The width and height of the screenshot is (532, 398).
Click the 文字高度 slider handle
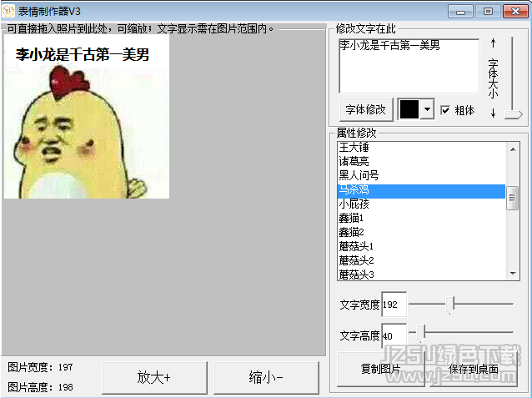pyautogui.click(x=420, y=333)
